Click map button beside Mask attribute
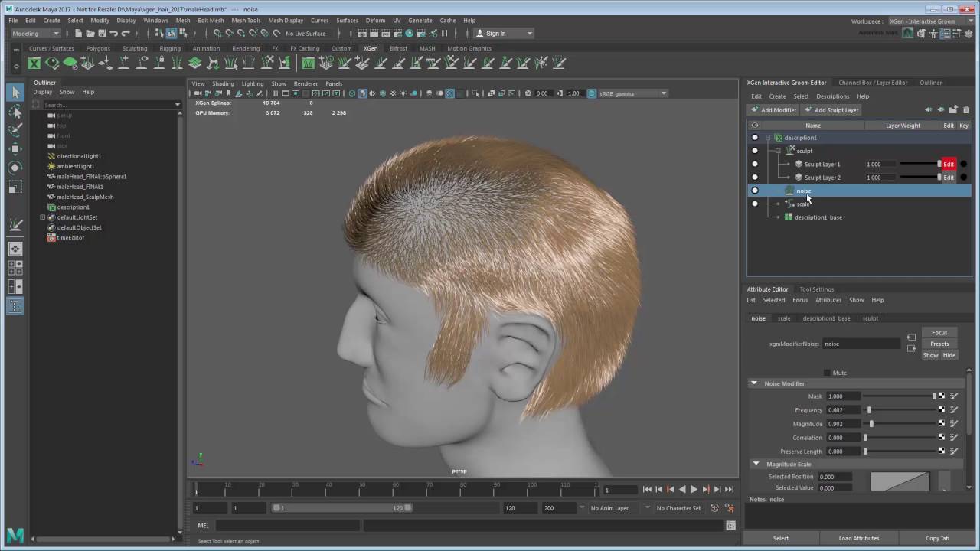The image size is (980, 551). coord(942,396)
